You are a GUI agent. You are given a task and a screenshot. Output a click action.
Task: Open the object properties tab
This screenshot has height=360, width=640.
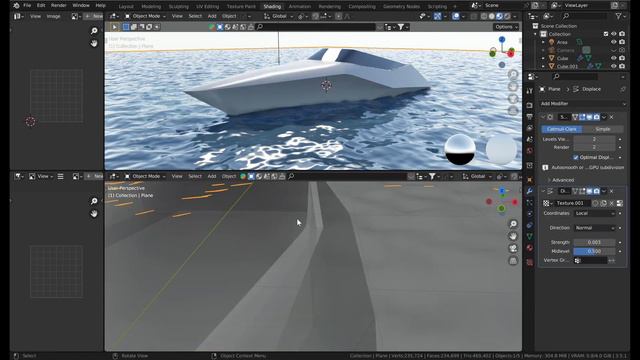[530, 180]
